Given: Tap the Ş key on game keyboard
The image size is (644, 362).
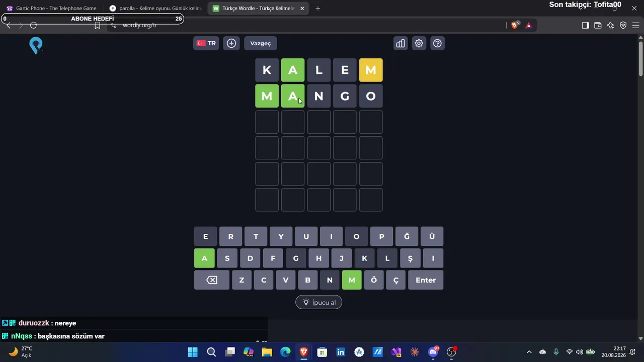Looking at the screenshot, I should click(x=410, y=258).
